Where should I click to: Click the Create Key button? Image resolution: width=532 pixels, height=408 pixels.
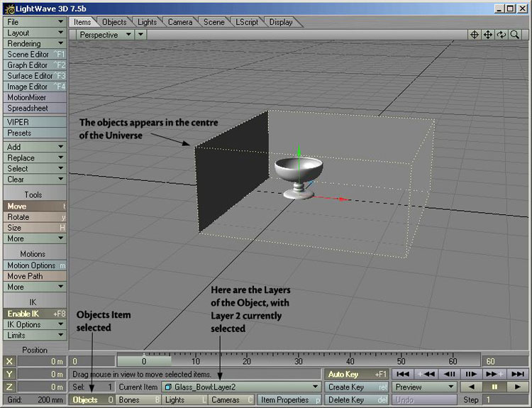[x=356, y=387]
